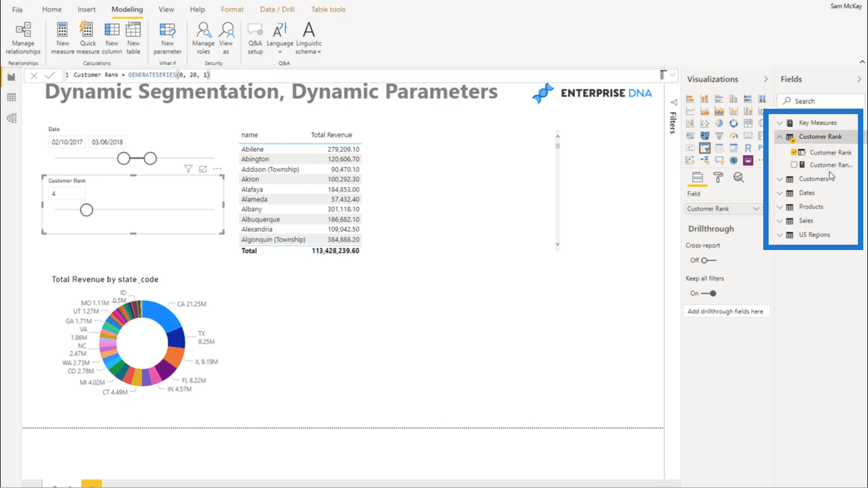Create a New measure from ribbon

62,38
